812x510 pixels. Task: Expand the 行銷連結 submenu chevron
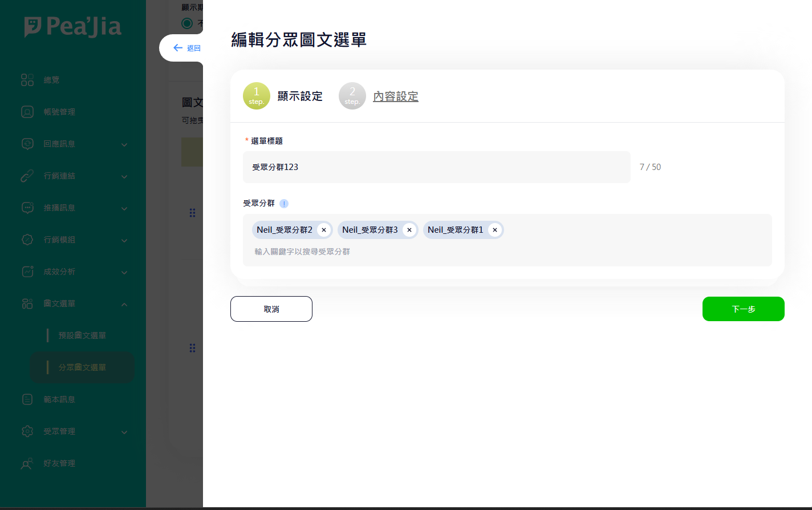pos(124,176)
